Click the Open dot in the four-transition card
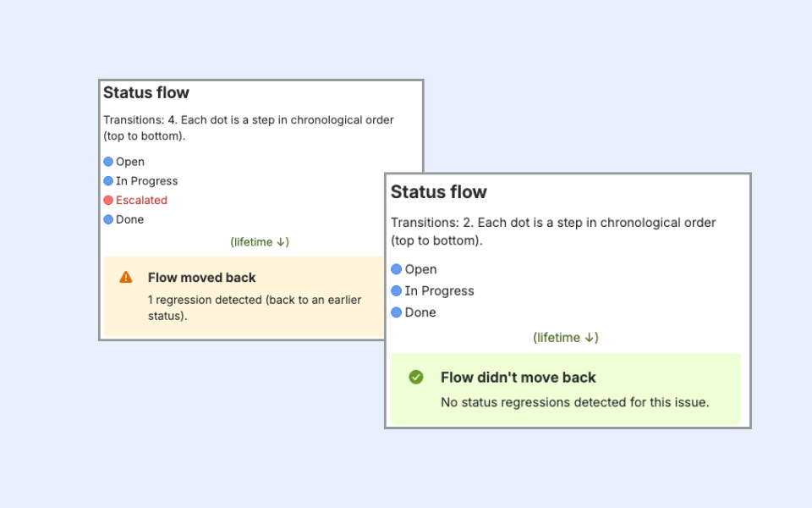Viewport: 812px width, 508px height. click(x=108, y=162)
